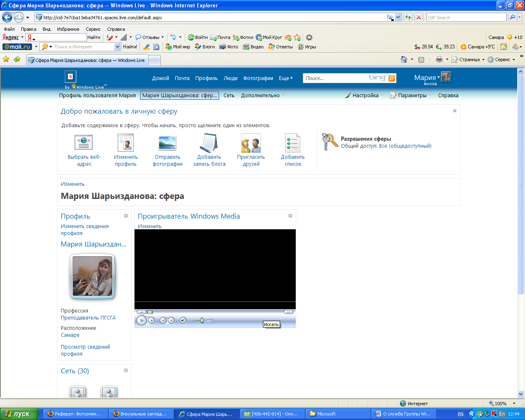
Task: Click the 'Реферат: Фотоэлем...' taskbar button
Action: pyautogui.click(x=76, y=414)
